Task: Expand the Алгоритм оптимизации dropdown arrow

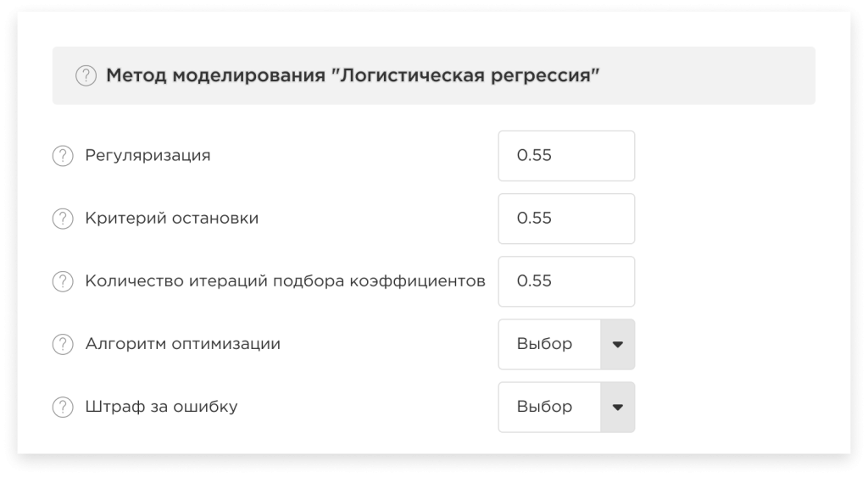Action: [x=618, y=344]
